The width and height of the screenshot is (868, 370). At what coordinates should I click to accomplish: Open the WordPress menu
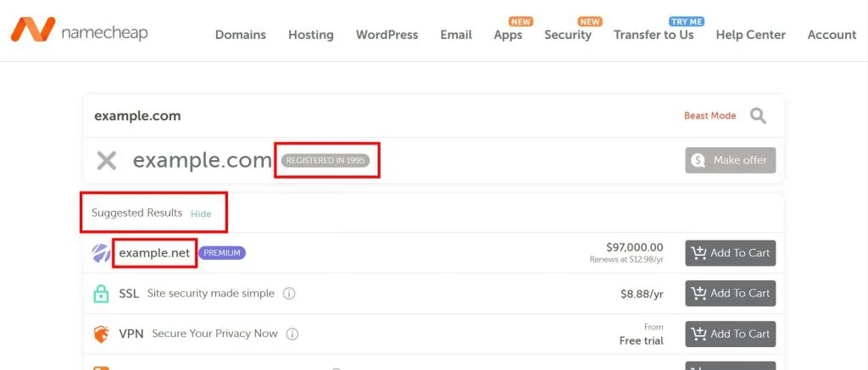[387, 35]
